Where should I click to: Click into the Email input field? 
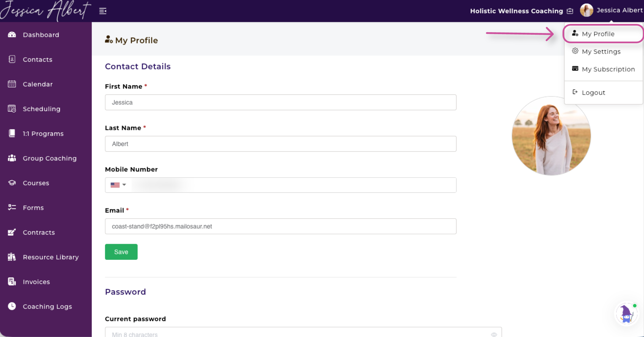tap(280, 226)
